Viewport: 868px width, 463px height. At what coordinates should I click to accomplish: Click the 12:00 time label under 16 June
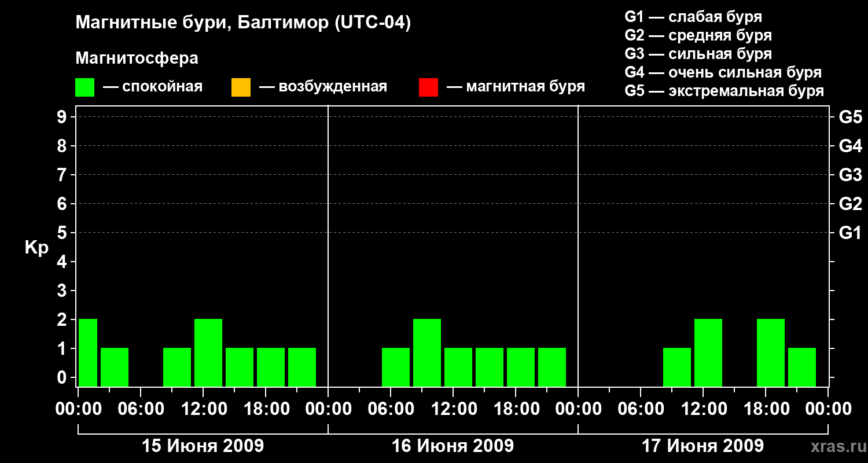point(453,409)
